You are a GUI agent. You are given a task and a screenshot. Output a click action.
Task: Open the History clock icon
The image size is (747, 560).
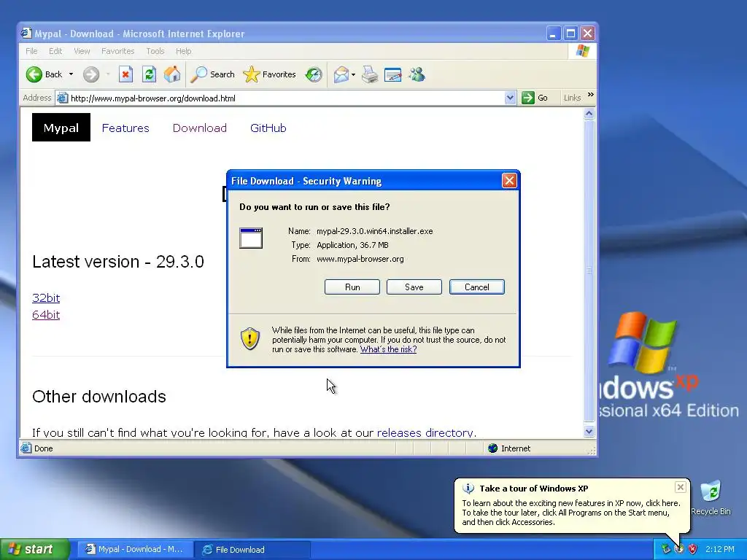314,74
